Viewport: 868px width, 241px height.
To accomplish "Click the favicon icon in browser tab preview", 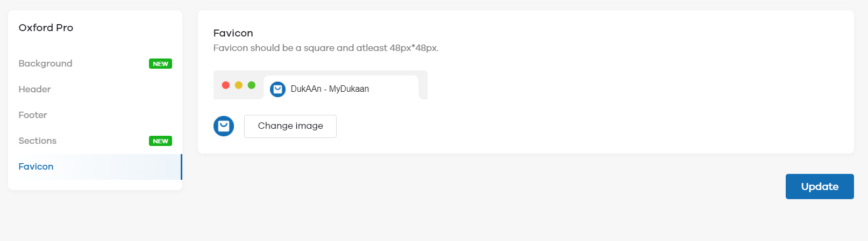I will tap(278, 89).
